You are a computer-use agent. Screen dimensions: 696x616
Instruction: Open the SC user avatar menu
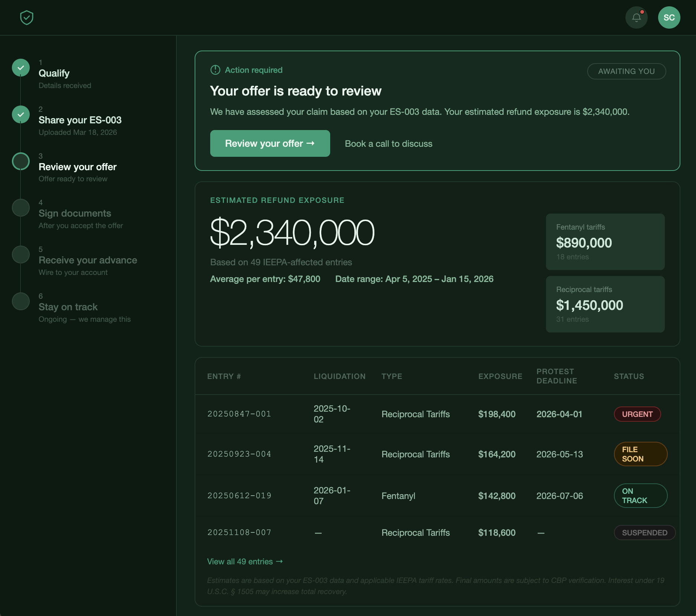pyautogui.click(x=669, y=17)
